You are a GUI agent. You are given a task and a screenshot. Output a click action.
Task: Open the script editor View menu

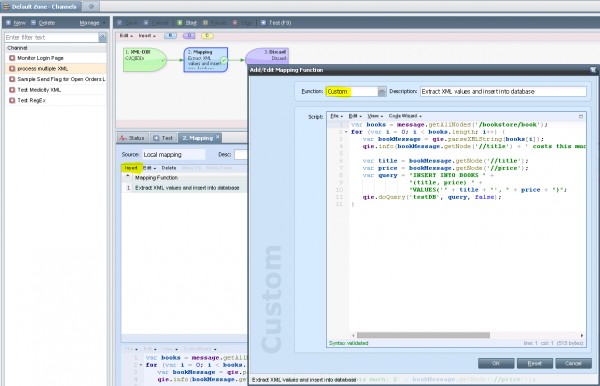pyautogui.click(x=375, y=116)
